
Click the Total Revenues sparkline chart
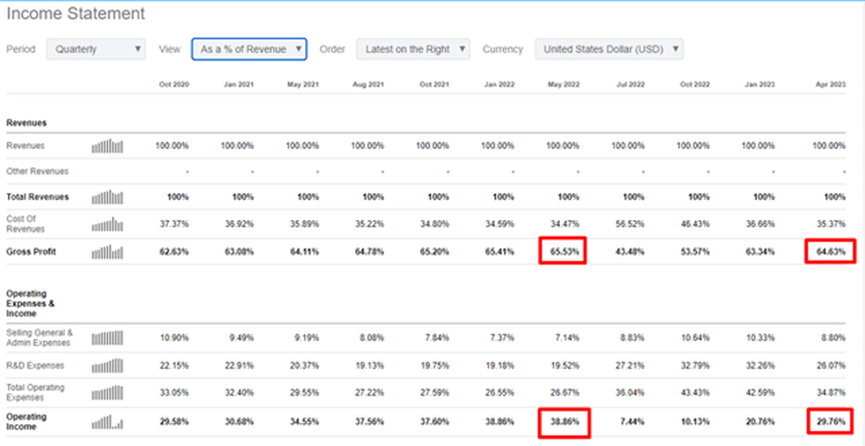pos(108,197)
